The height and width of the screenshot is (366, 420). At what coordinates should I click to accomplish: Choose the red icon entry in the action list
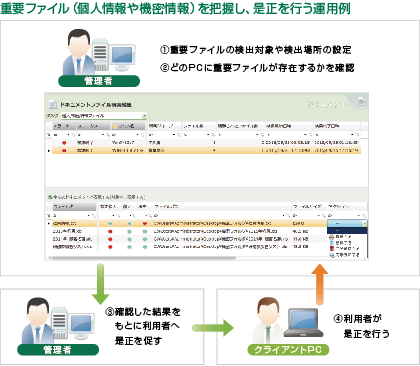tap(347, 249)
